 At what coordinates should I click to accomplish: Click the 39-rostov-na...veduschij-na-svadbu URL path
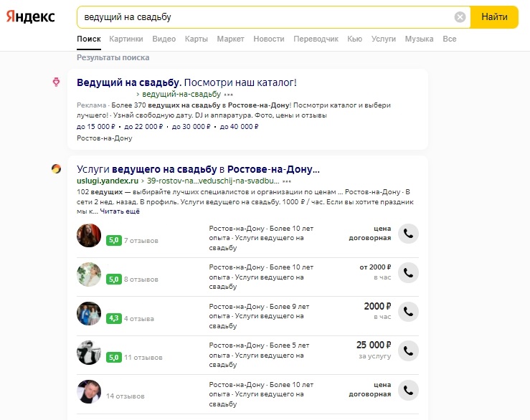click(x=213, y=181)
